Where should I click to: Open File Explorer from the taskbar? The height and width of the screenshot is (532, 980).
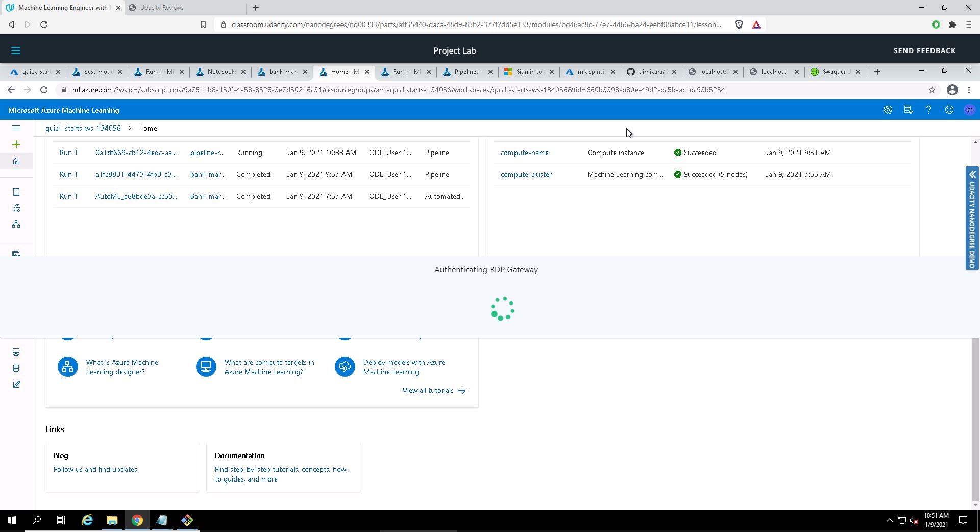click(112, 521)
